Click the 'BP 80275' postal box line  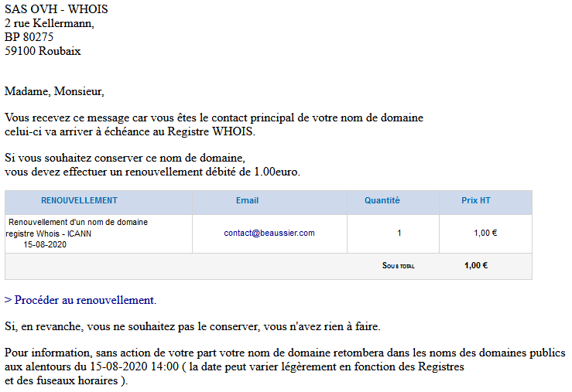pyautogui.click(x=29, y=37)
